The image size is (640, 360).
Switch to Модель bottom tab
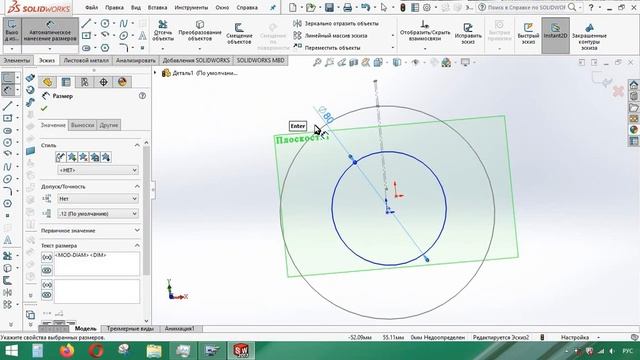pos(85,329)
